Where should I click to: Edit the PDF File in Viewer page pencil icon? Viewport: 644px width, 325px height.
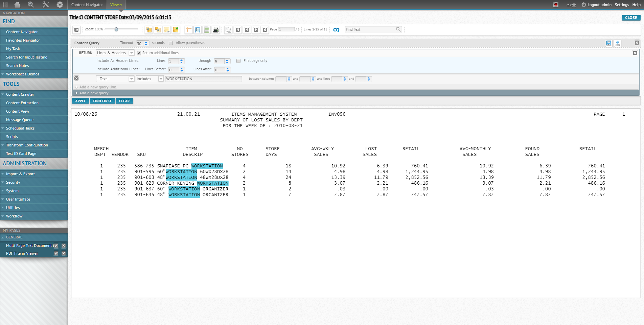click(x=56, y=253)
